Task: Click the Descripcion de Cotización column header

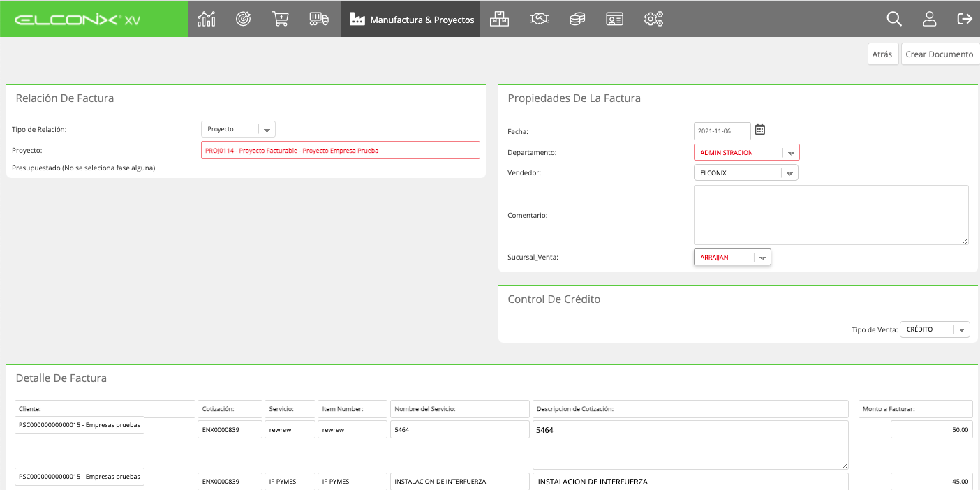Action: click(x=691, y=409)
